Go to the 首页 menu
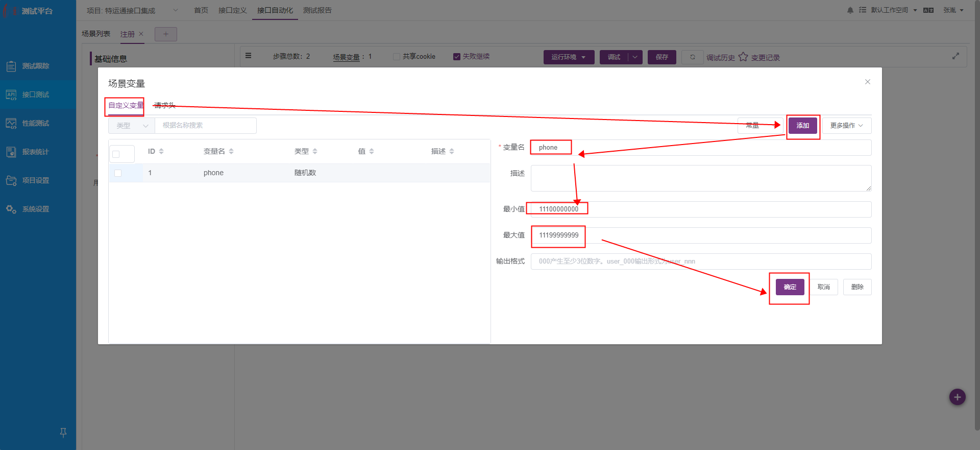 point(201,10)
